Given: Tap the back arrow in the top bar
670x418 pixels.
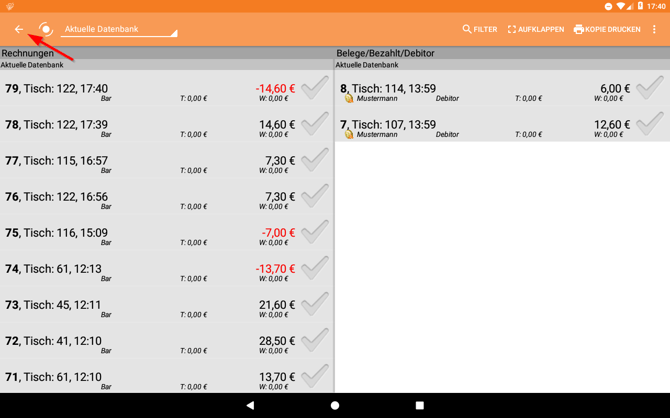Looking at the screenshot, I should point(19,30).
